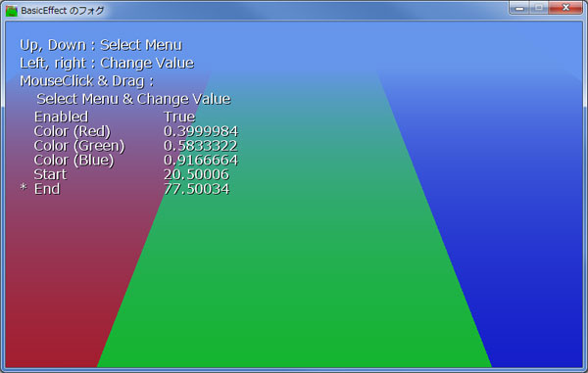Select the Color (Blue) menu item
The width and height of the screenshot is (588, 373).
(73, 161)
